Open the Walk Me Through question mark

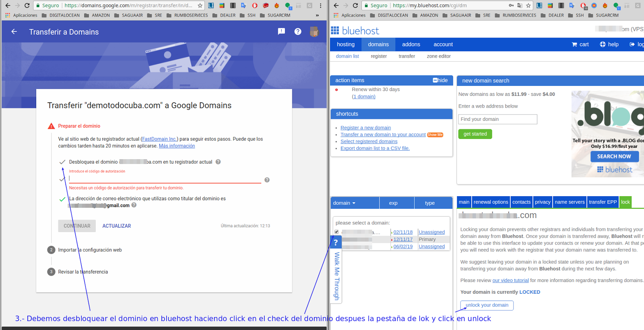pos(336,243)
